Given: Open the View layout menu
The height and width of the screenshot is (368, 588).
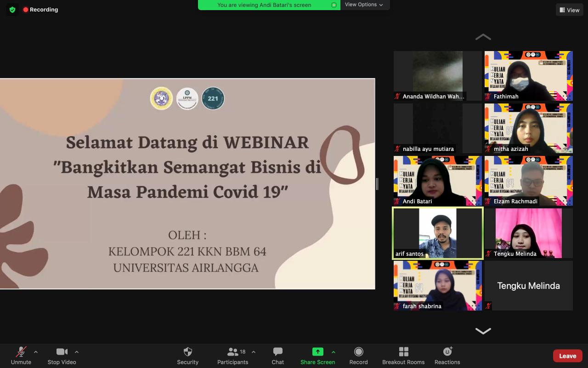Looking at the screenshot, I should pos(570,10).
